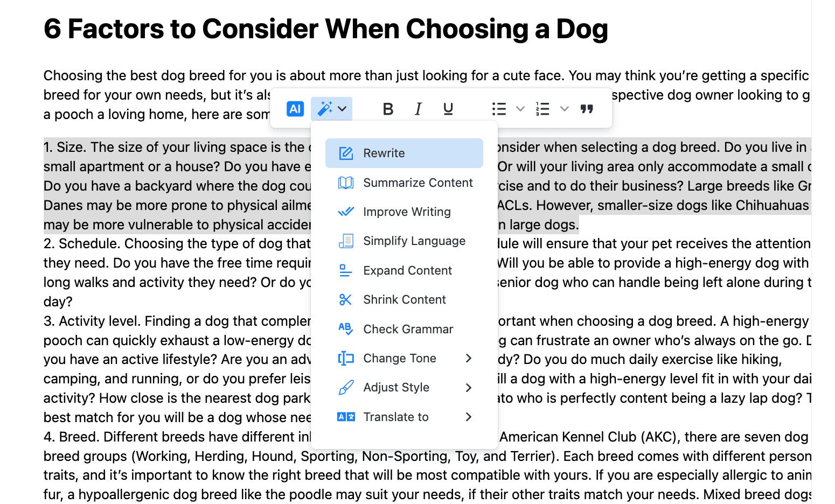Screen dimensions: 835x504
Task: Apply block quote formatting
Action: pyautogui.click(x=587, y=109)
